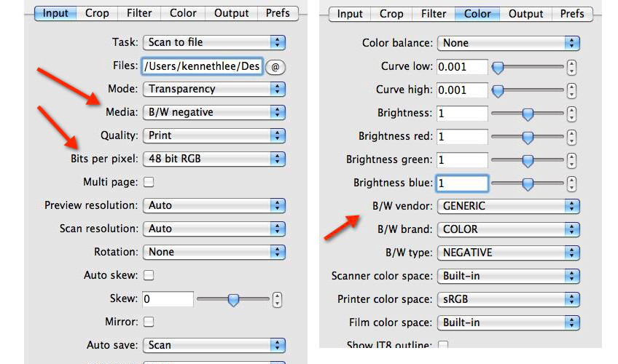Enable the Multi page checkbox
The width and height of the screenshot is (618, 364).
click(x=149, y=182)
